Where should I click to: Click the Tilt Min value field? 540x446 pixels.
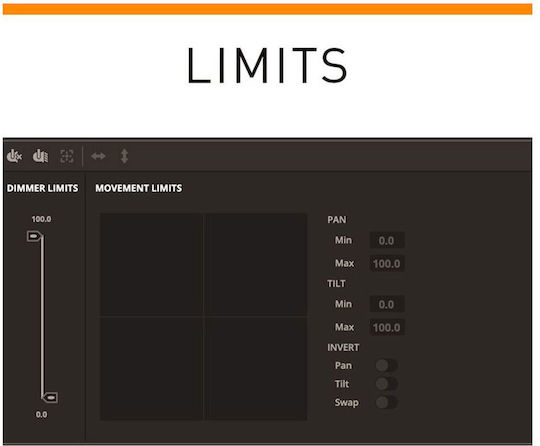pyautogui.click(x=387, y=304)
